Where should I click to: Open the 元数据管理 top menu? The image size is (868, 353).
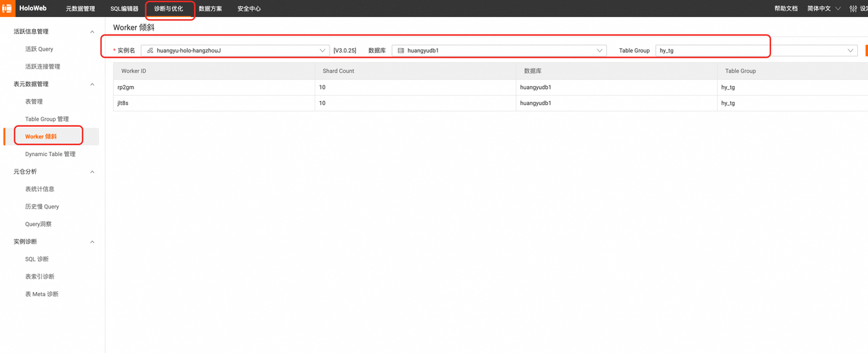80,9
